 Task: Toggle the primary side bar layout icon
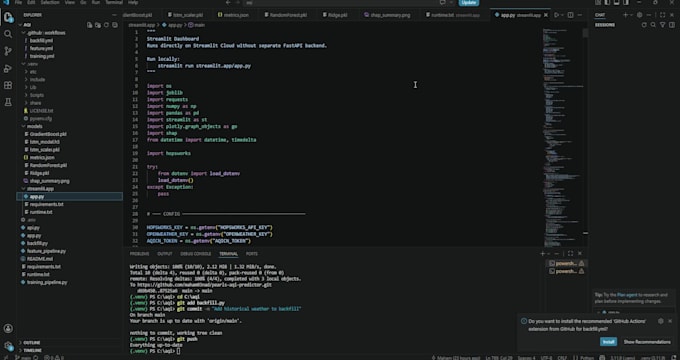607,3
